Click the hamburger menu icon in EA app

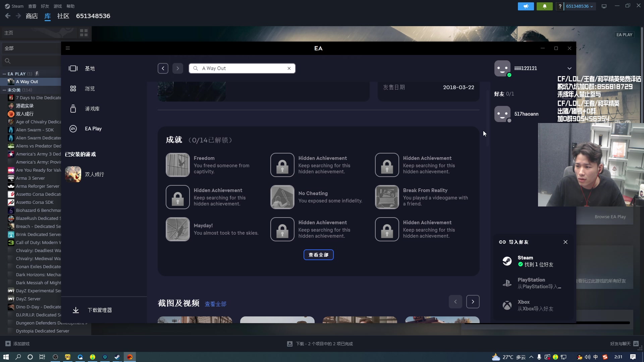[67, 48]
